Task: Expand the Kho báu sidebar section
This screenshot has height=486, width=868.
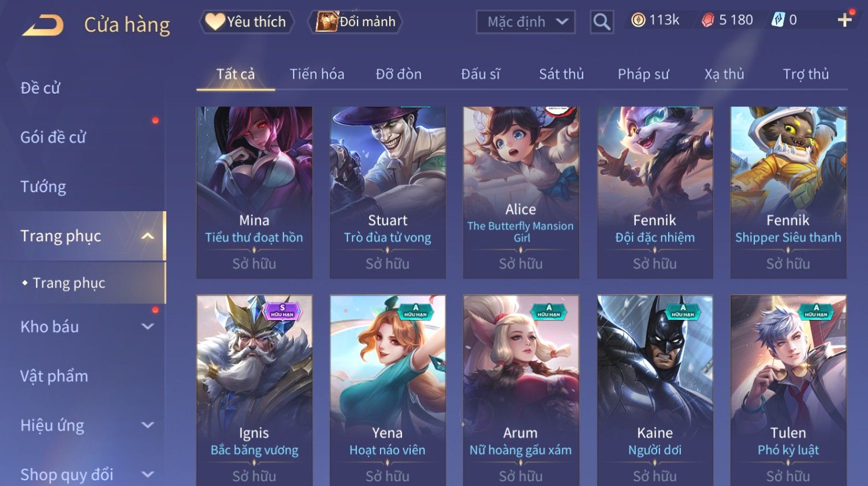Action: point(147,327)
